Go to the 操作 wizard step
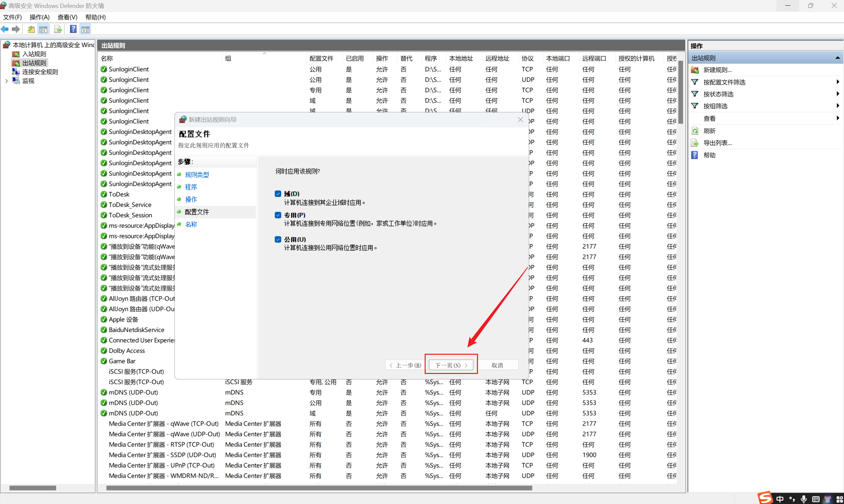Screen dimensions: 844x504 (191, 199)
